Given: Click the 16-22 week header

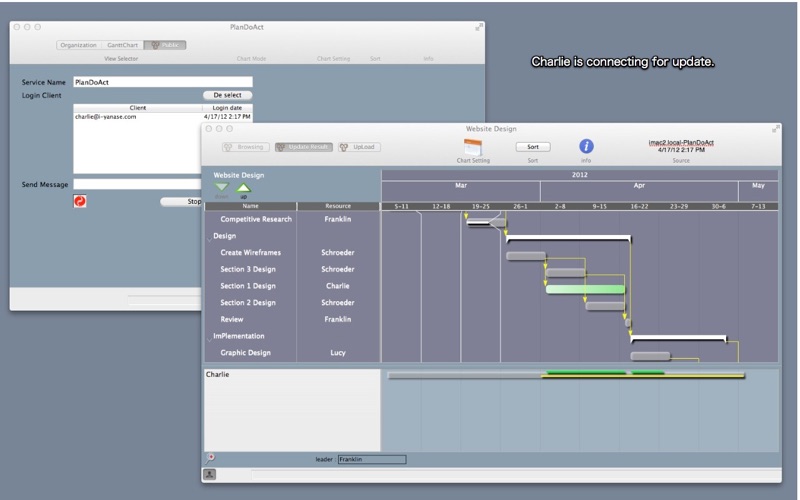Looking at the screenshot, I should [x=639, y=207].
